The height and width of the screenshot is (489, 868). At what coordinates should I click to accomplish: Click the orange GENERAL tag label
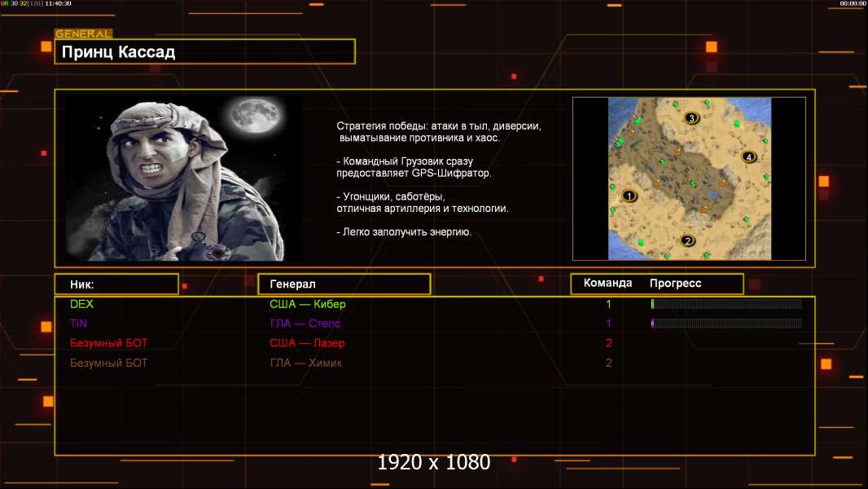83,34
